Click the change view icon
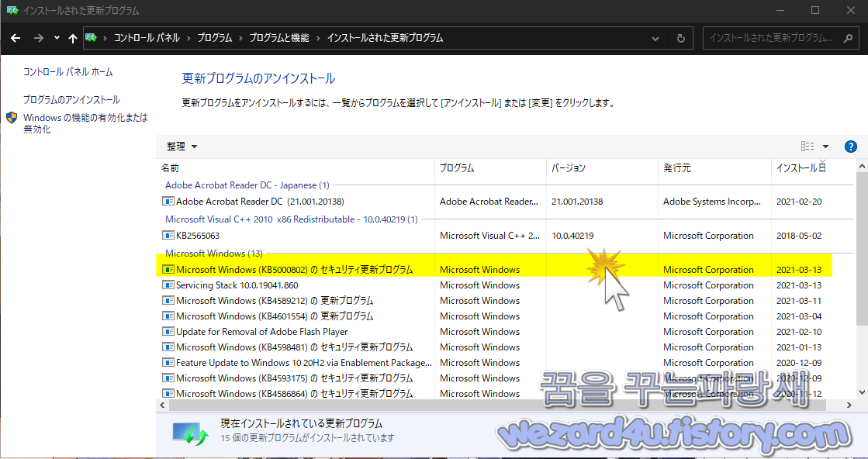This screenshot has width=868, height=459. 807,147
